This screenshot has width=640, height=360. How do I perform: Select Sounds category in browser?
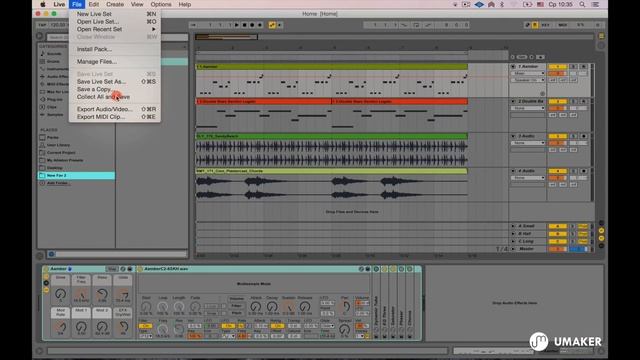[54, 53]
